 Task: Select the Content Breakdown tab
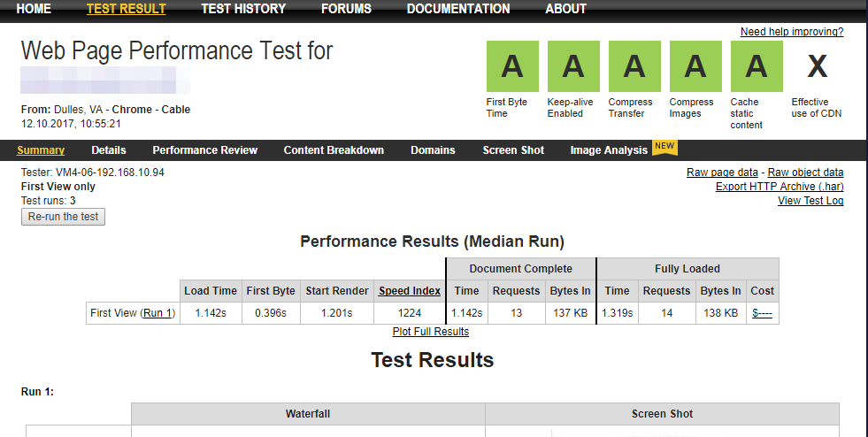tap(334, 150)
